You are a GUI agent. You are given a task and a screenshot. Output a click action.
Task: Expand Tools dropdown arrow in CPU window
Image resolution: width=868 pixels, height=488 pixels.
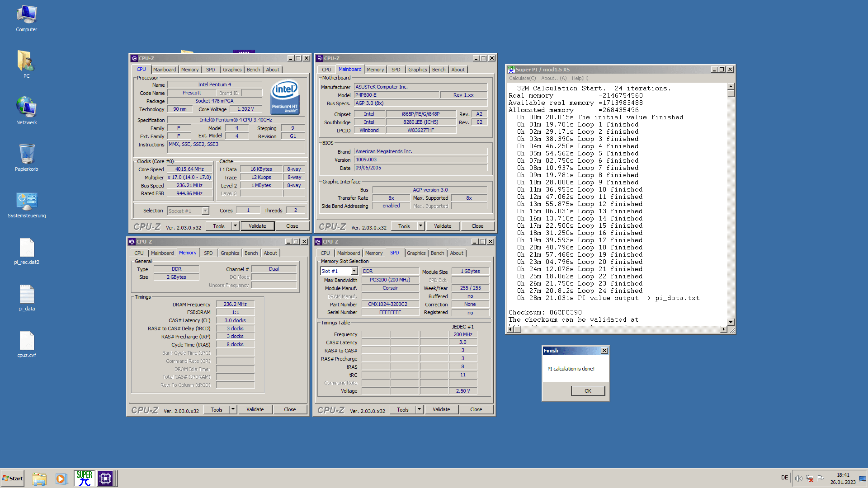[235, 226]
